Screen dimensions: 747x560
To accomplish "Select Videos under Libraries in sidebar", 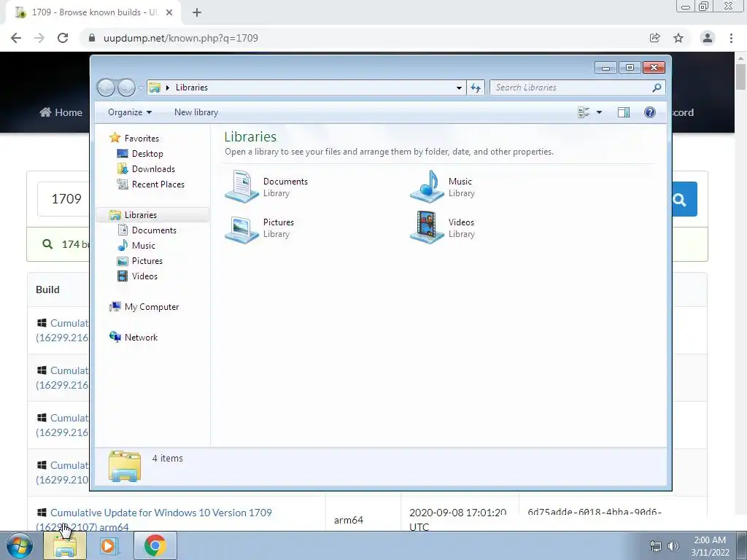I will pyautogui.click(x=144, y=276).
